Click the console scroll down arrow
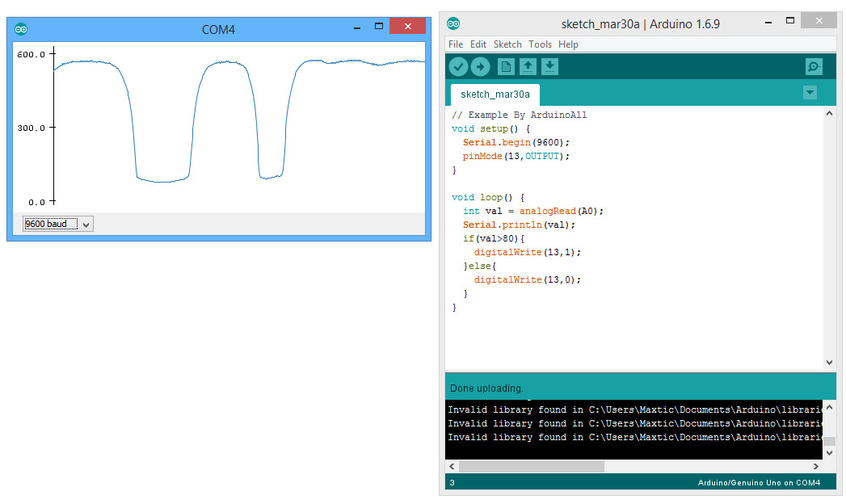 (x=829, y=453)
